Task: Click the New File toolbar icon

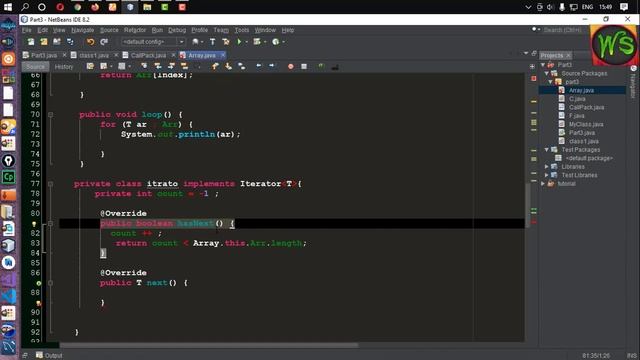Action: point(31,42)
